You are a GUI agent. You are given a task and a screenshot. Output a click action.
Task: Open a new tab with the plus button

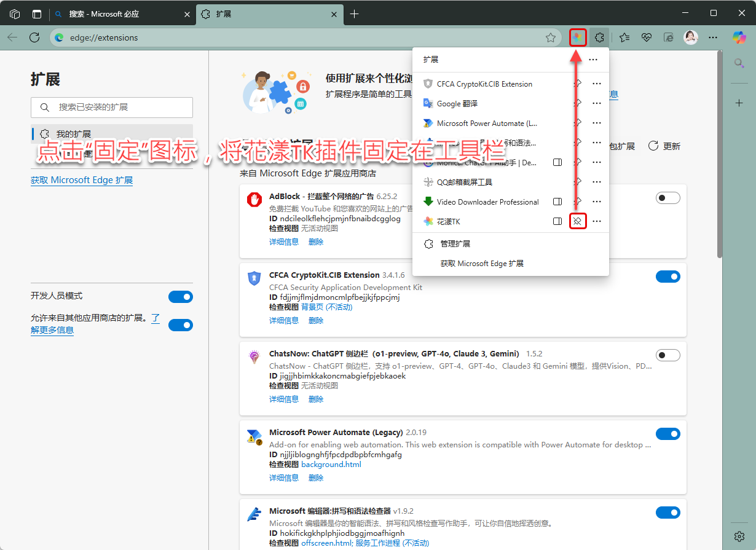click(x=354, y=14)
